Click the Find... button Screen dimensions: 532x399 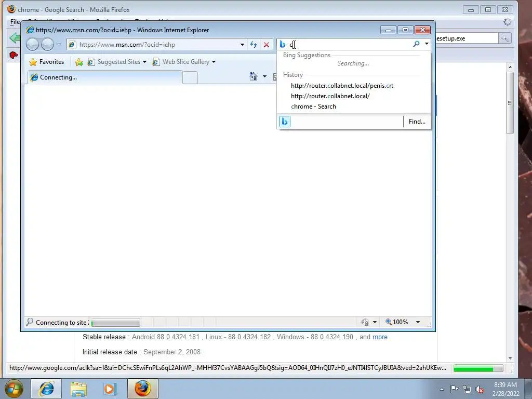417,122
